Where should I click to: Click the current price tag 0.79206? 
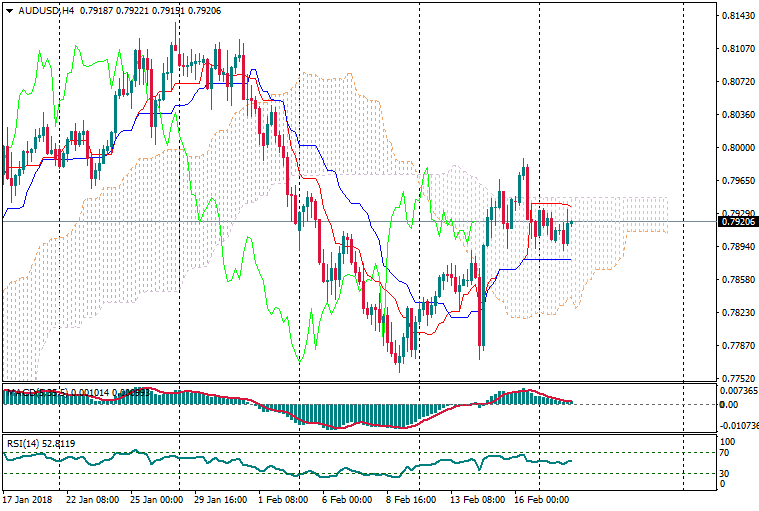737,221
